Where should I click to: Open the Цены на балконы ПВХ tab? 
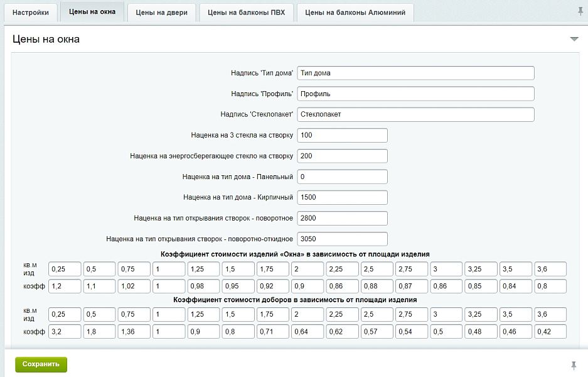(246, 13)
